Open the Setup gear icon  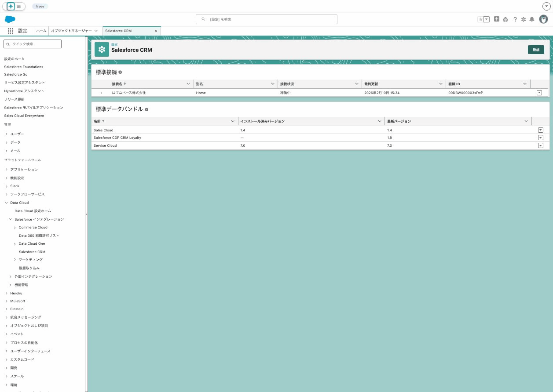point(524,19)
